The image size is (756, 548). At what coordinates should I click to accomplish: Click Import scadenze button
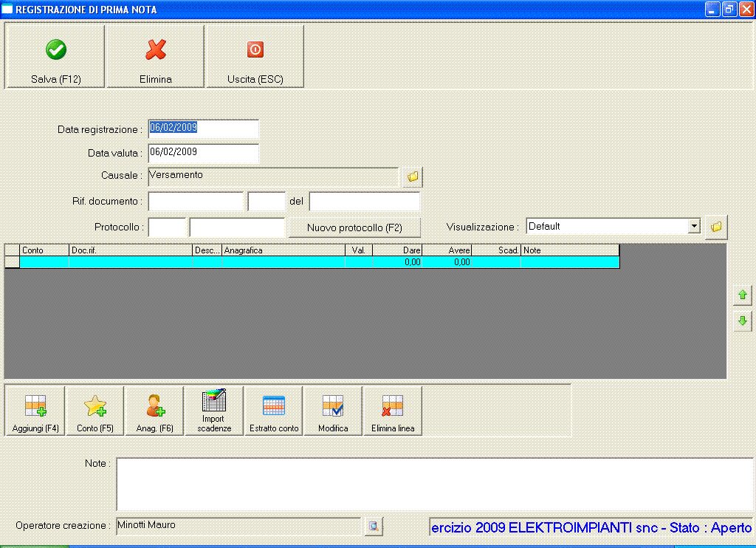(214, 411)
